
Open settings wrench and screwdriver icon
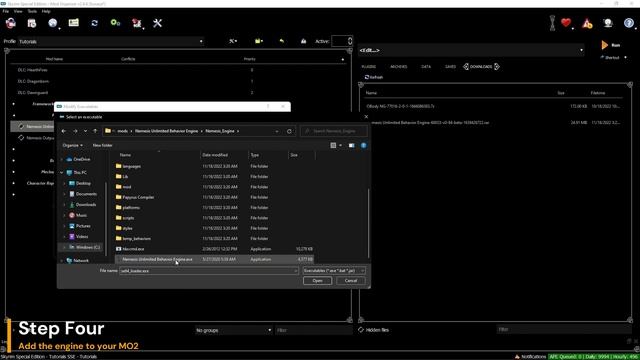tap(158, 23)
